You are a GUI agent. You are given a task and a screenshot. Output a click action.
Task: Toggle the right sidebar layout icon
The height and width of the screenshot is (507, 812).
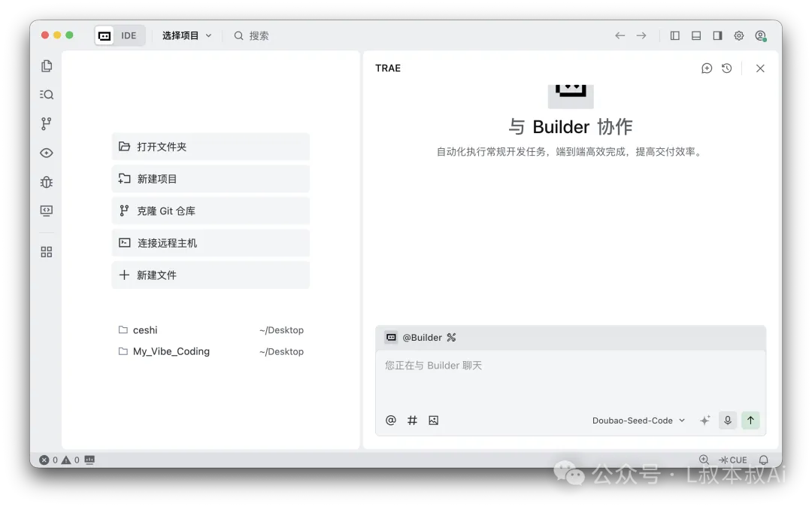pyautogui.click(x=718, y=36)
